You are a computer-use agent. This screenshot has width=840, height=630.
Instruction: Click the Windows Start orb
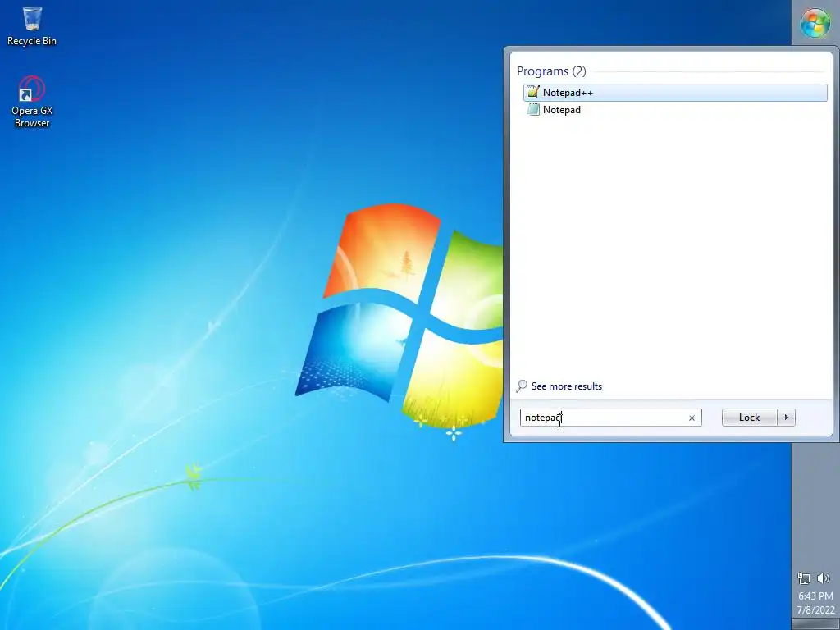coord(815,23)
